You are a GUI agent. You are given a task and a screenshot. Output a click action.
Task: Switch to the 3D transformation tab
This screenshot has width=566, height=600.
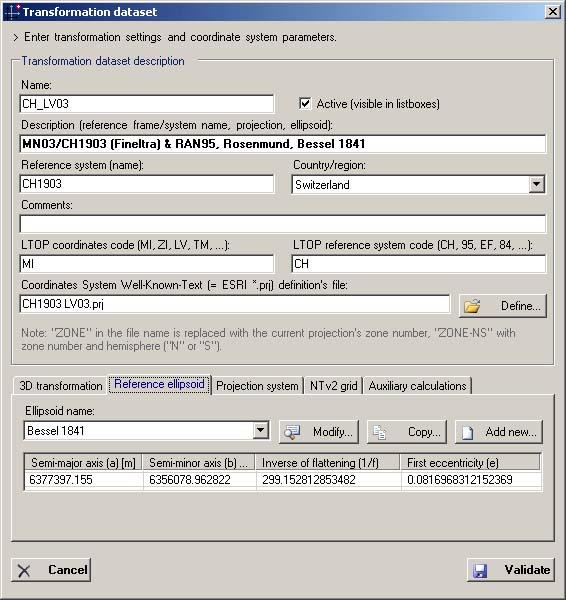coord(61,386)
